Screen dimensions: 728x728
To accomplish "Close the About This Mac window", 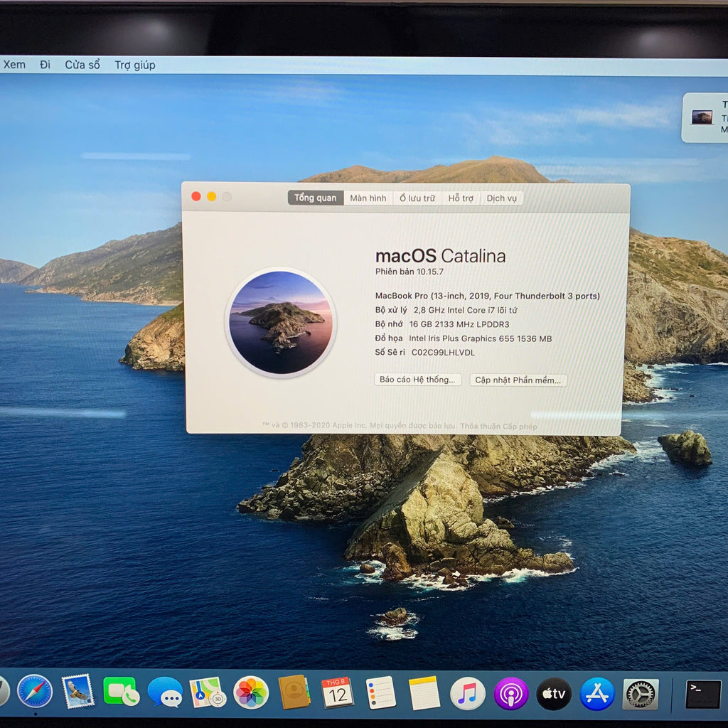I will click(196, 196).
